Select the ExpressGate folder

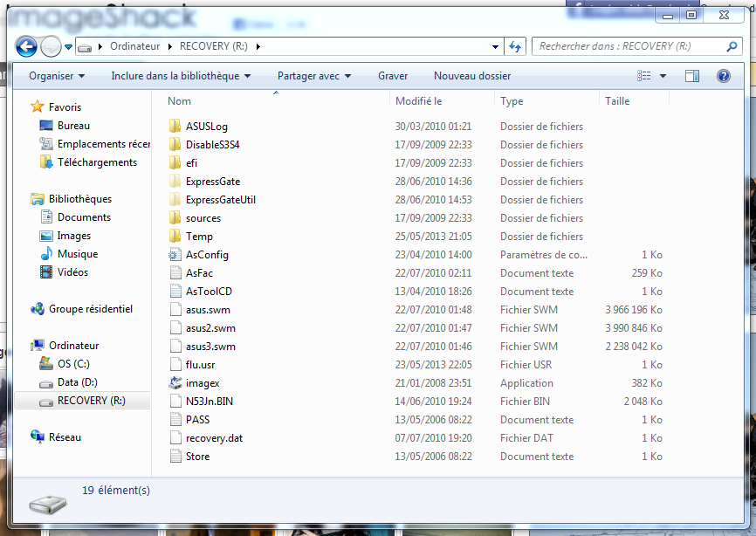[x=212, y=182]
